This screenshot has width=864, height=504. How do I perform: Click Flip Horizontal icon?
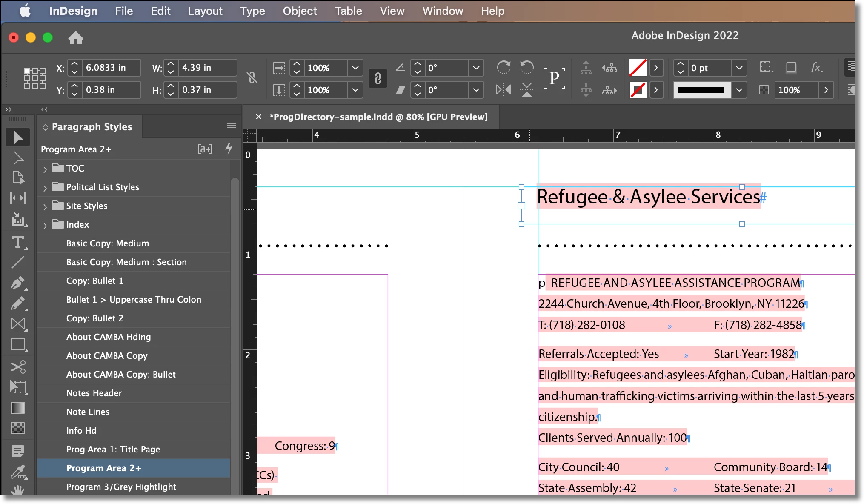(x=504, y=90)
